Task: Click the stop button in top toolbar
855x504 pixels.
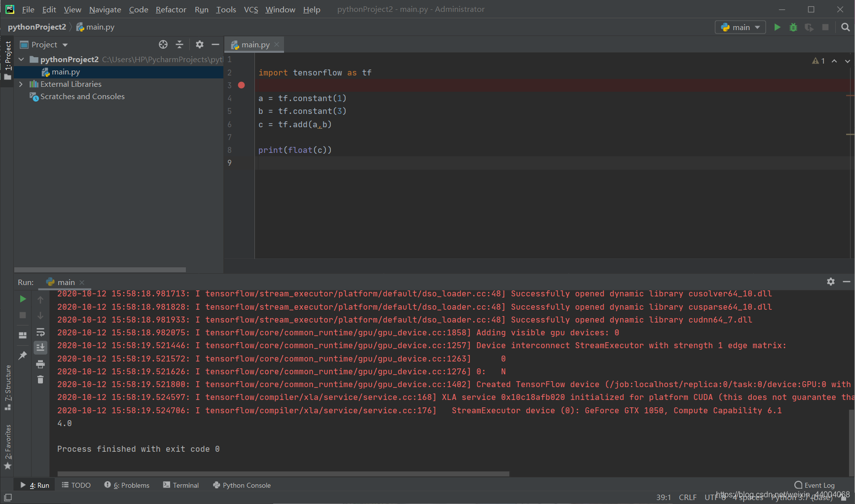Action: [825, 27]
